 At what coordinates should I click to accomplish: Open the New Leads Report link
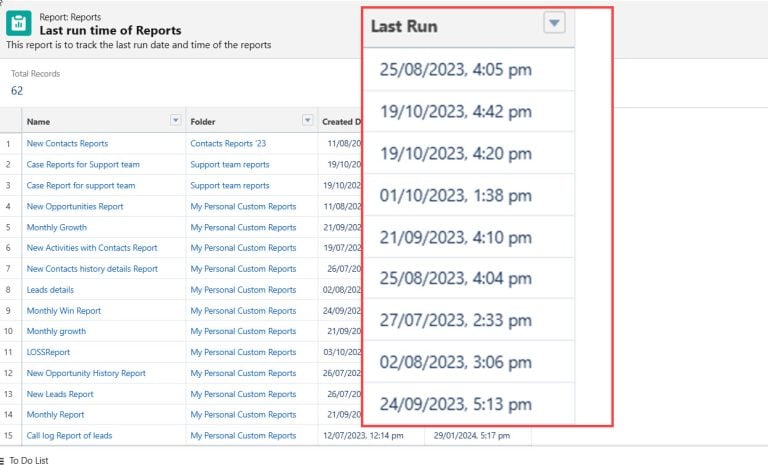(x=60, y=394)
